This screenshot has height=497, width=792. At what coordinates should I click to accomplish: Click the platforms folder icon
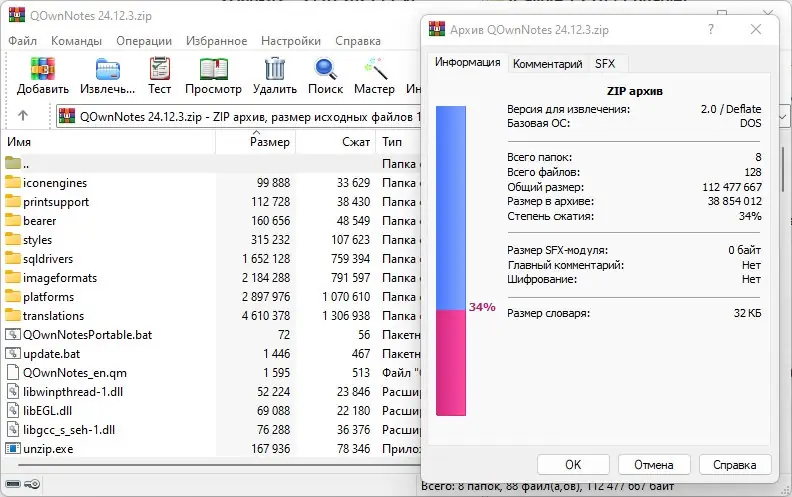point(13,296)
